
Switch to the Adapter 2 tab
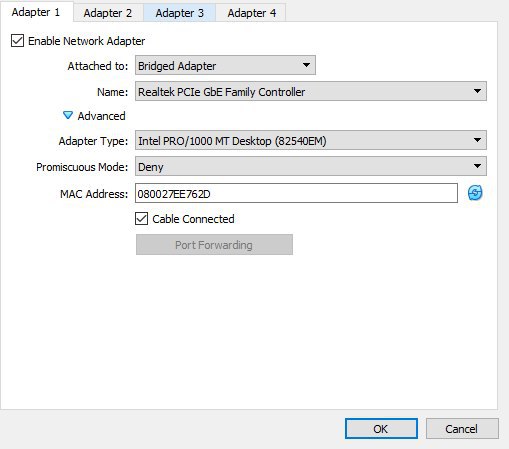(x=108, y=13)
